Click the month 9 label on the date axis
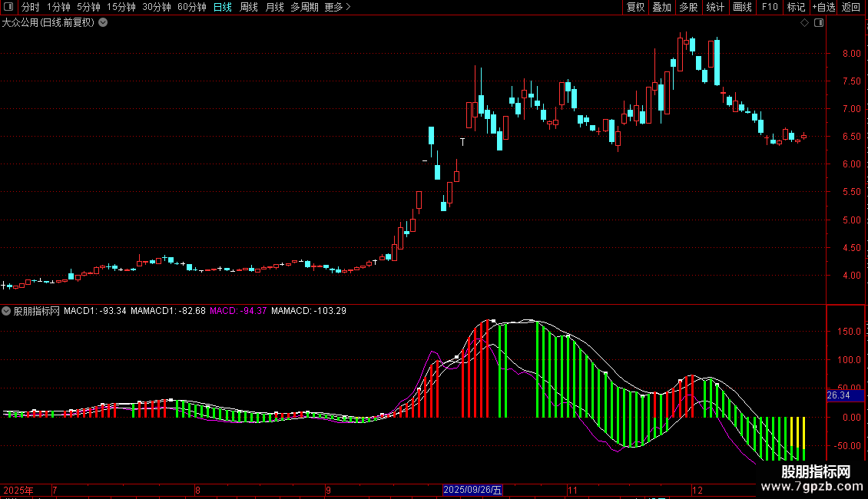Screen dimensions: 868x499 coord(328,490)
